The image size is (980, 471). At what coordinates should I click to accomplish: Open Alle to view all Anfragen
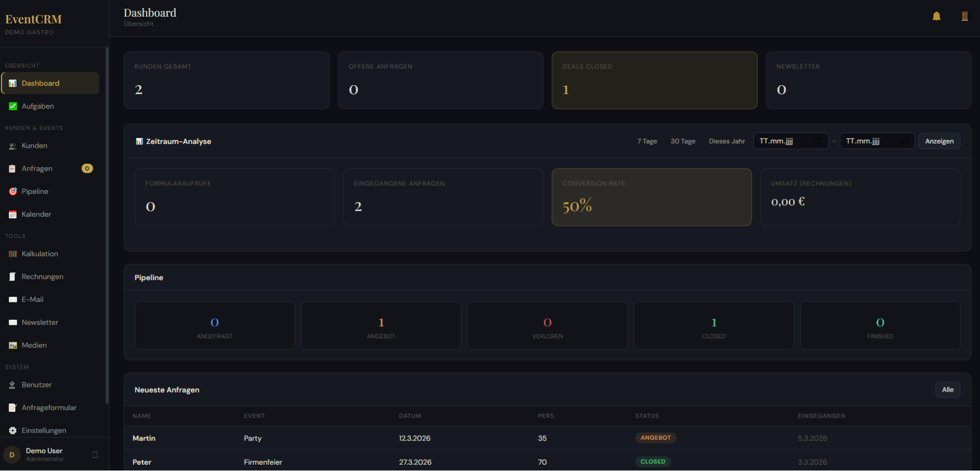(948, 389)
